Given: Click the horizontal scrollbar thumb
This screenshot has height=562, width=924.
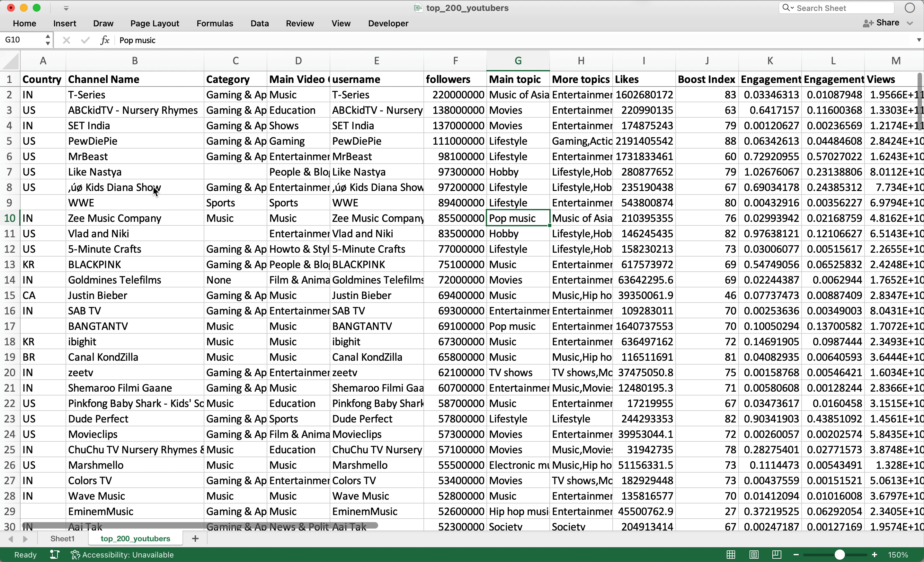Looking at the screenshot, I should tap(200, 525).
